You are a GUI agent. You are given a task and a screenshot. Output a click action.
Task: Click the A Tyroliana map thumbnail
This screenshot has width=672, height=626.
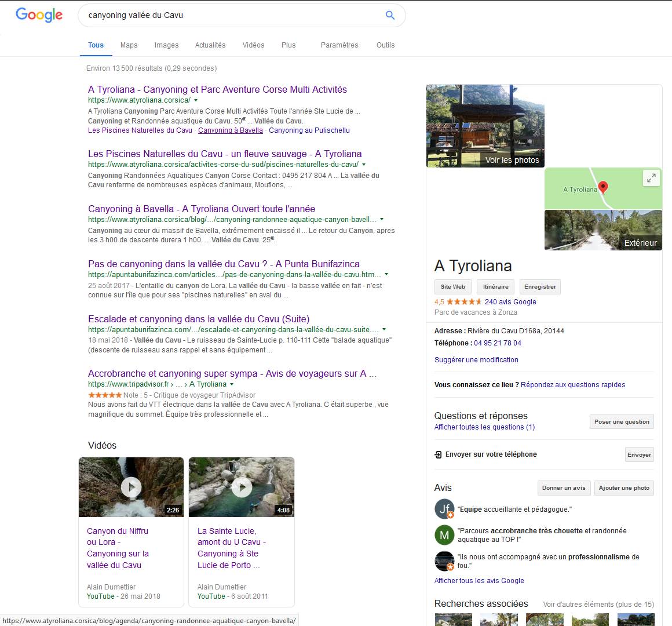pos(604,188)
